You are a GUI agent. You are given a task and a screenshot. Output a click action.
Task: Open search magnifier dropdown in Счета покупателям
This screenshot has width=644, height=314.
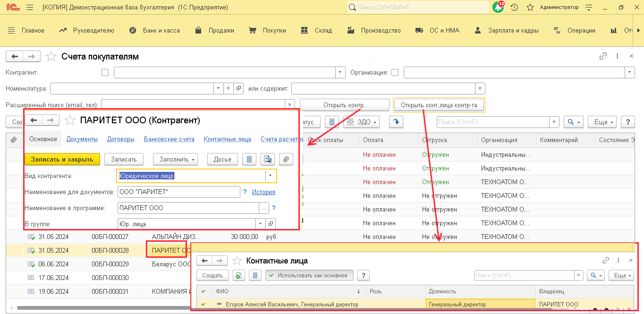pos(574,122)
